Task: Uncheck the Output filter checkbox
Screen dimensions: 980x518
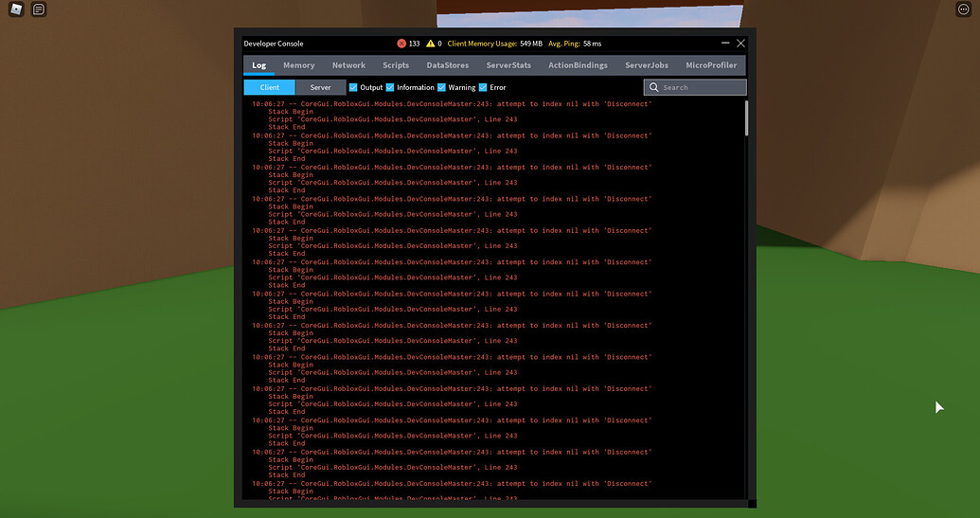Action: (353, 87)
